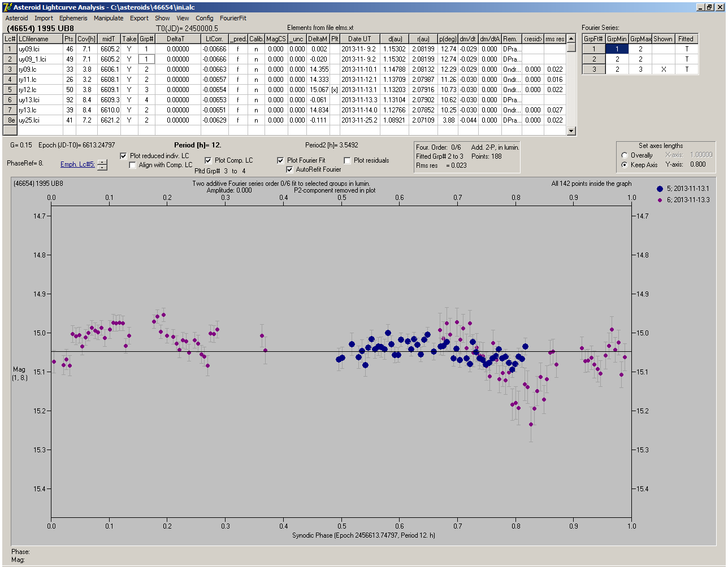This screenshot has height=567, width=728.
Task: Toggle Plot Comp. LC checkbox
Action: [208, 160]
